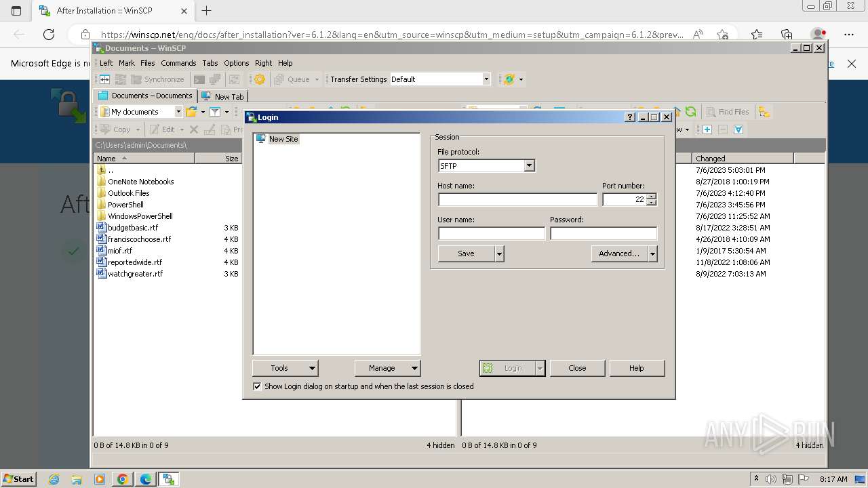868x488 pixels.
Task: Select the franciscochoose.rtf file
Action: tap(139, 239)
